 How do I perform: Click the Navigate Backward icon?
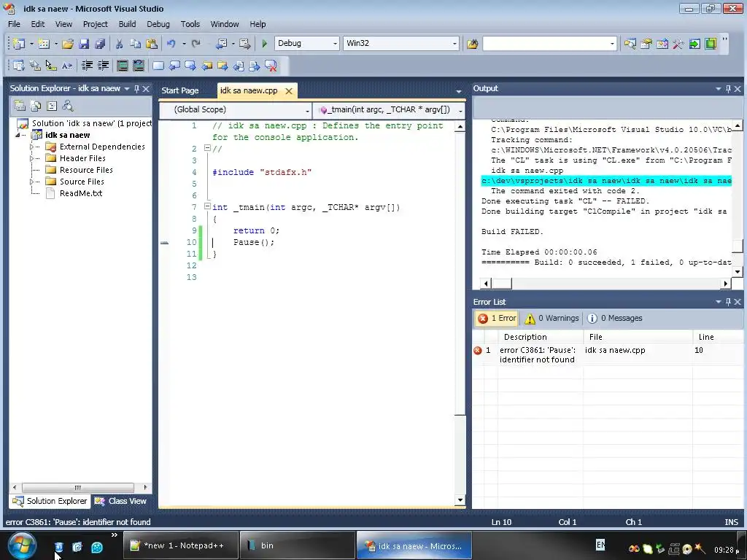tap(222, 44)
